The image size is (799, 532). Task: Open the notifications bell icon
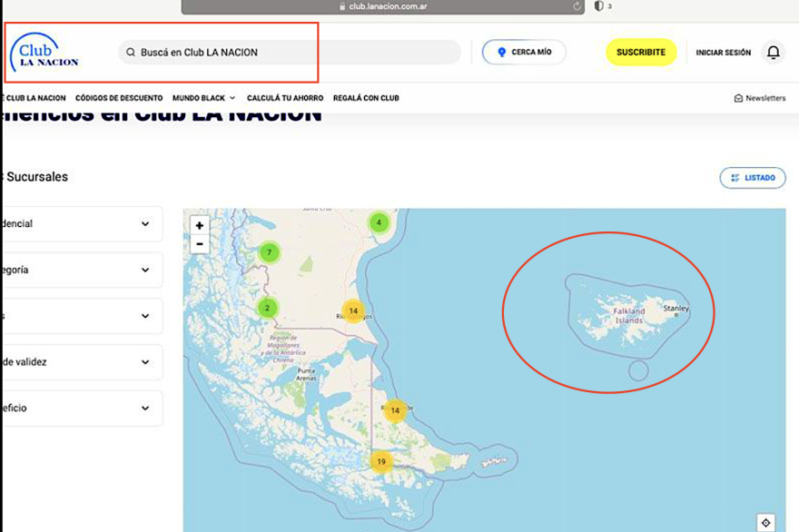[773, 53]
